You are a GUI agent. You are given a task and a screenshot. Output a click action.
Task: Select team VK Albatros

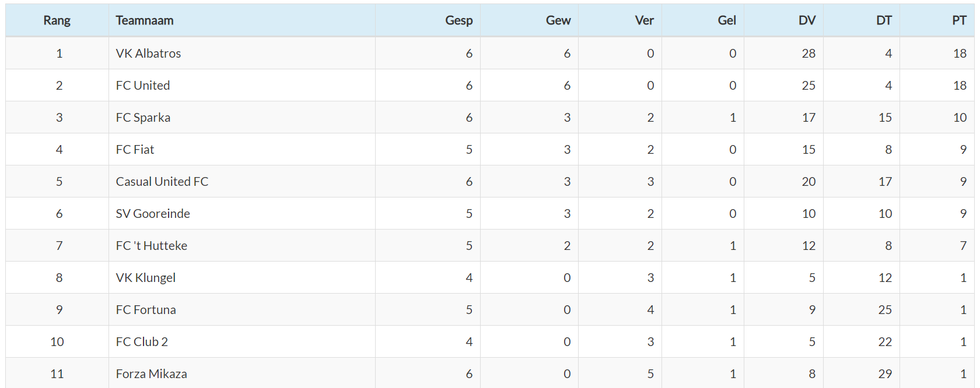(148, 54)
